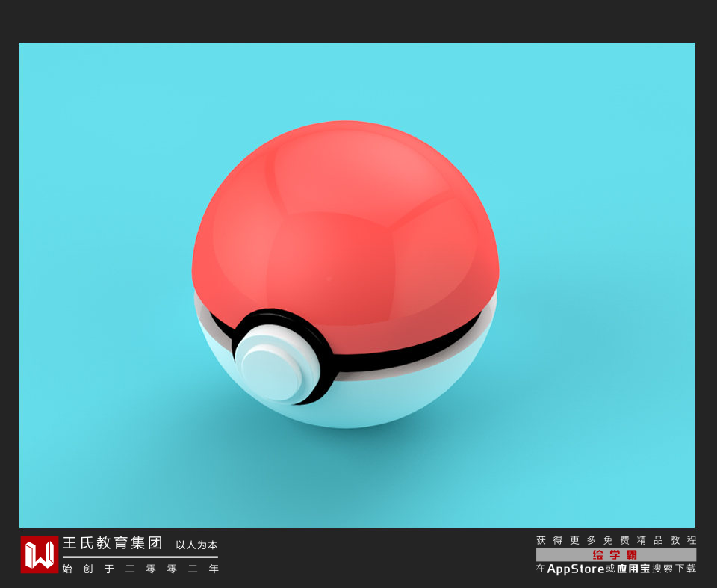Click the 绘学霸 gray banner
Viewport: 717px width, 588px height.
click(616, 554)
